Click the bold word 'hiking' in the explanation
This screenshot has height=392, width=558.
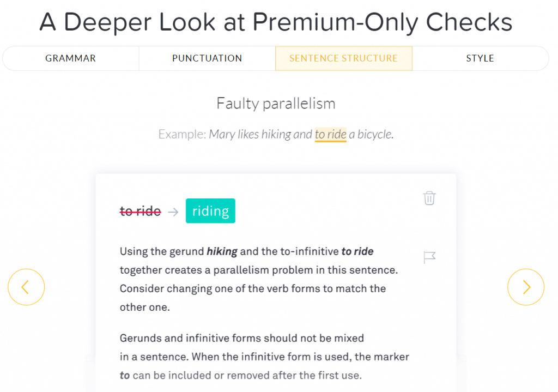pyautogui.click(x=222, y=251)
